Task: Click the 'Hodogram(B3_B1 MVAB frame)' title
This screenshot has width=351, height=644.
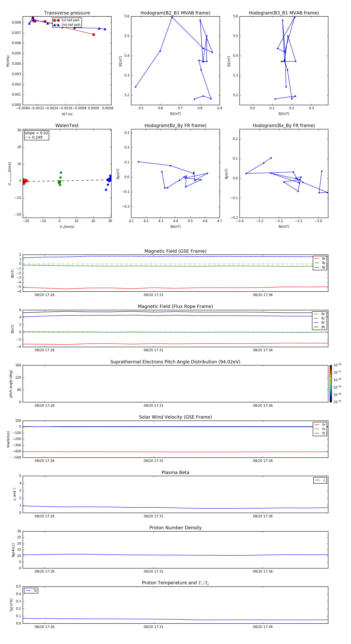Action: [284, 13]
